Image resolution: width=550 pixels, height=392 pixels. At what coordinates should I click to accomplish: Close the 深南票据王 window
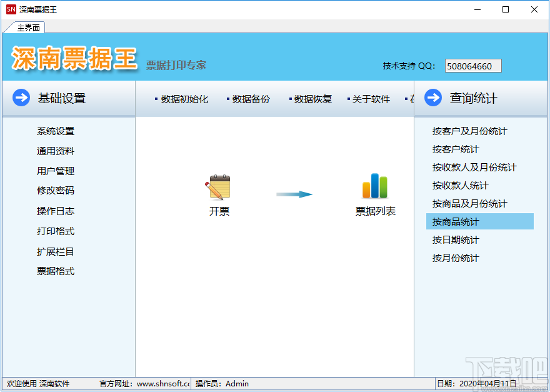534,9
